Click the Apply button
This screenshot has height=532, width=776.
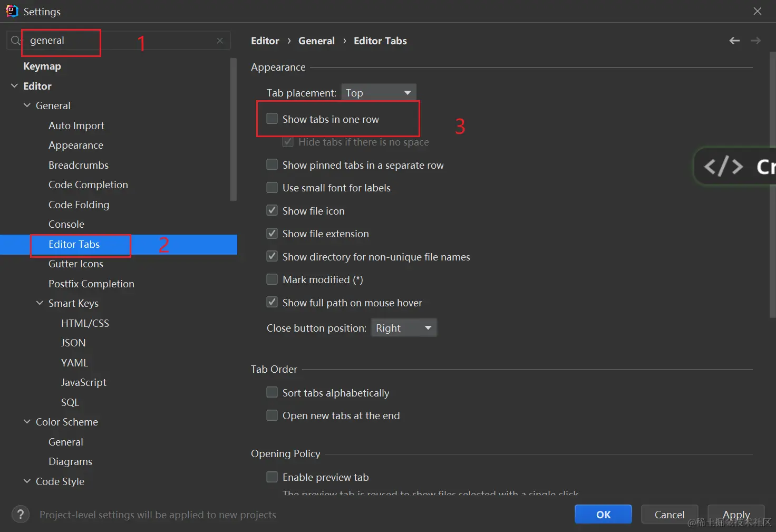pyautogui.click(x=736, y=514)
